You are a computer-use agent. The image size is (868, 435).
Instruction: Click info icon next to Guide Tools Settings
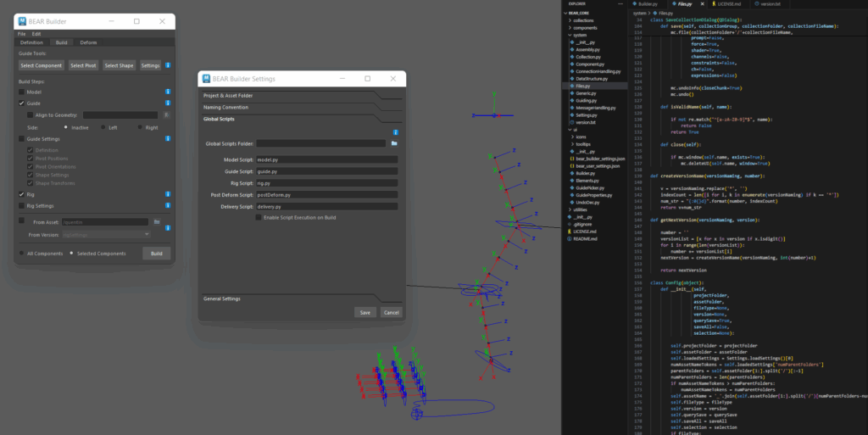click(x=168, y=65)
